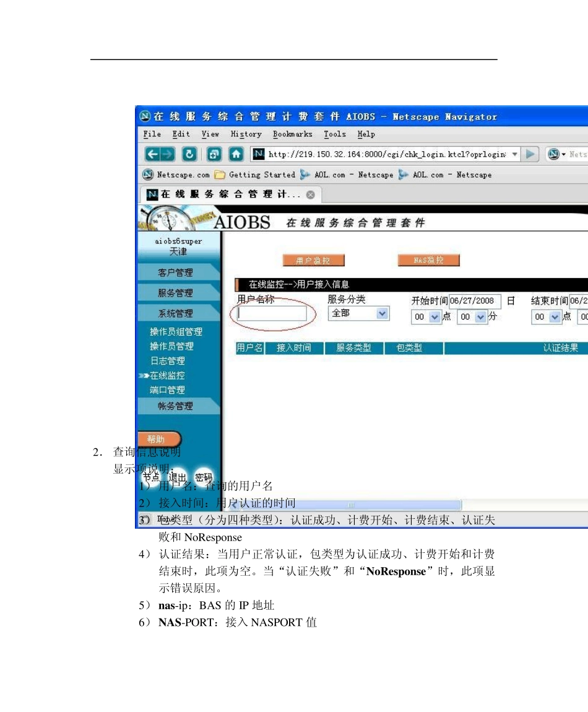
Task: Click the 开始时间 date field
Action: click(475, 301)
